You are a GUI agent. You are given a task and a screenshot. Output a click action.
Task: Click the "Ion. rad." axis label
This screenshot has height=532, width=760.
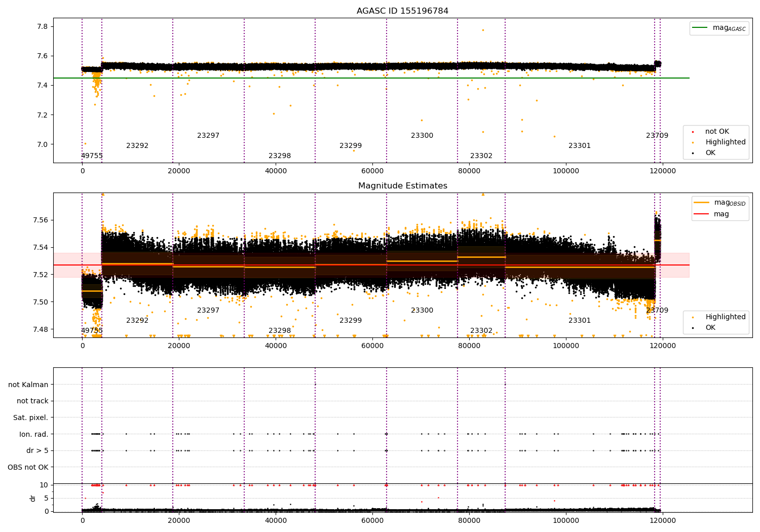(34, 434)
